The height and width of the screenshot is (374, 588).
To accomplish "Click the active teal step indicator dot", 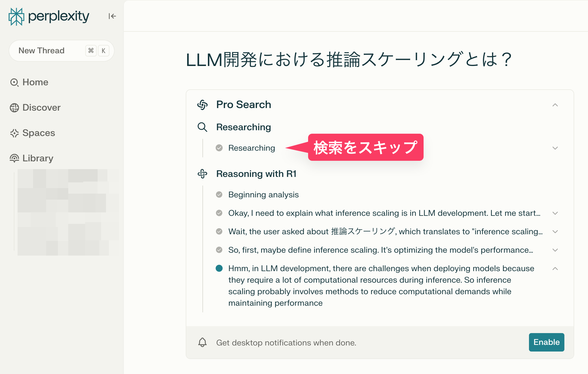I will click(x=219, y=268).
